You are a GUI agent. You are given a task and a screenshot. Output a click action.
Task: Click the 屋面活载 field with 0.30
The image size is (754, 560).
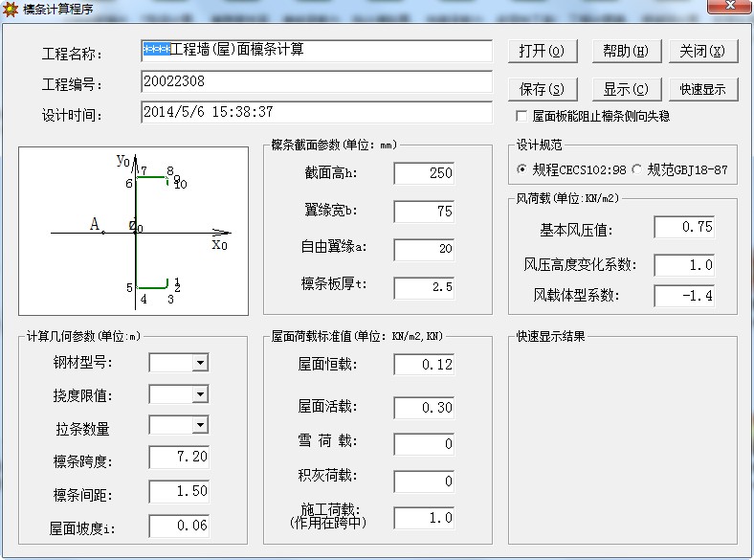coord(424,408)
